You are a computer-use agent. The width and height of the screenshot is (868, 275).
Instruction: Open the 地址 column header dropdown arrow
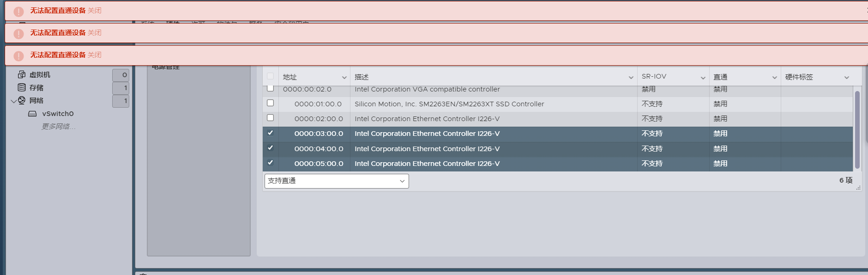(344, 78)
